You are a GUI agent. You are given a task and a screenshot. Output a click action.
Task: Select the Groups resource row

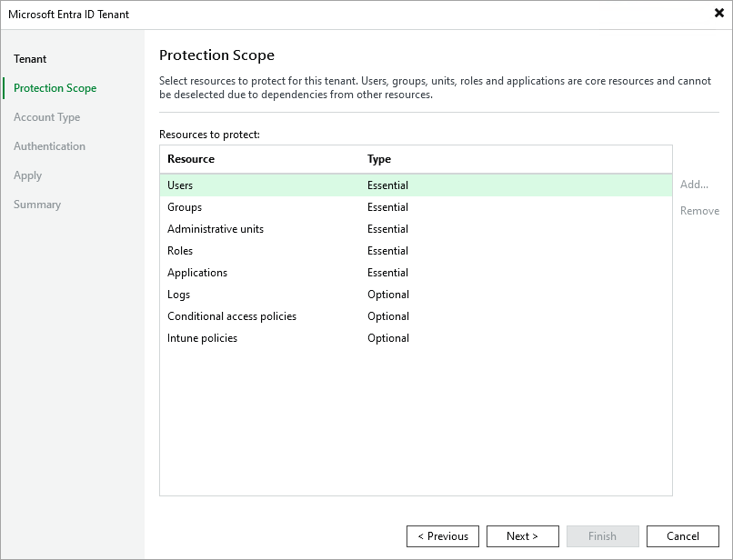tap(416, 207)
